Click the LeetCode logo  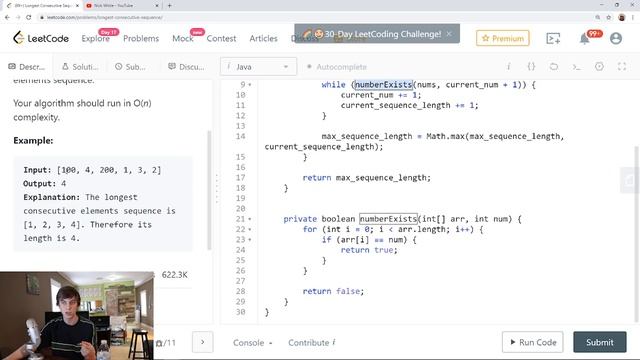click(41, 38)
